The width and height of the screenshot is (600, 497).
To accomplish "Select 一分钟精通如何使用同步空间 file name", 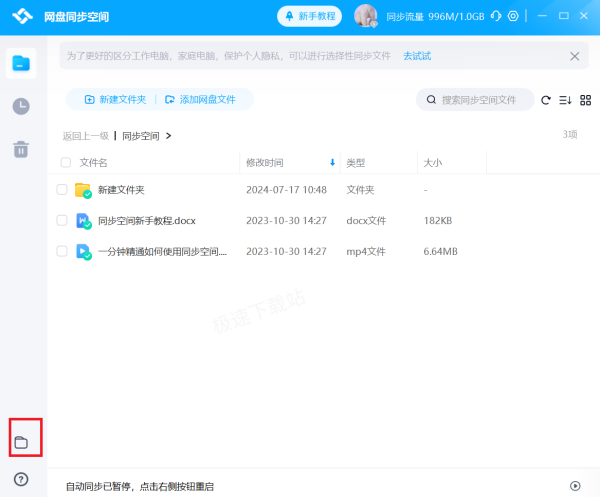I will point(163,251).
